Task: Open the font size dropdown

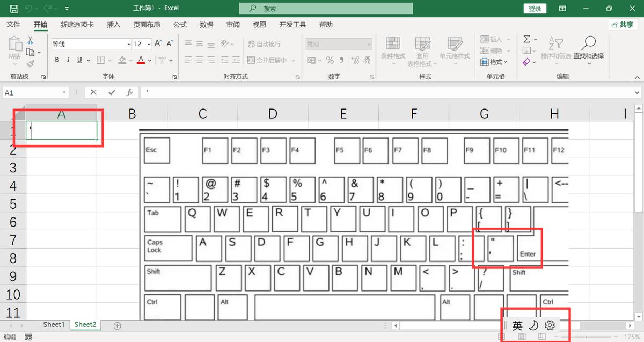Action: 148,45
